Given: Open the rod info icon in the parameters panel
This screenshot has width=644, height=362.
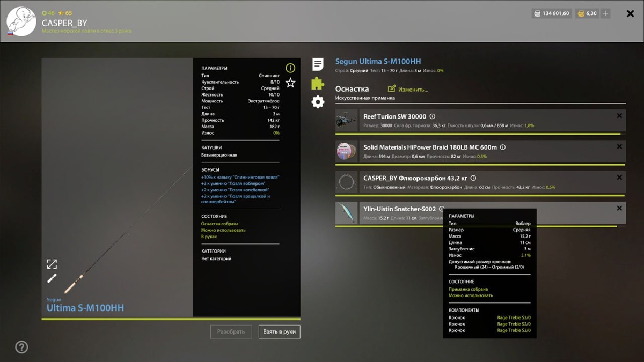Looking at the screenshot, I should [x=290, y=68].
